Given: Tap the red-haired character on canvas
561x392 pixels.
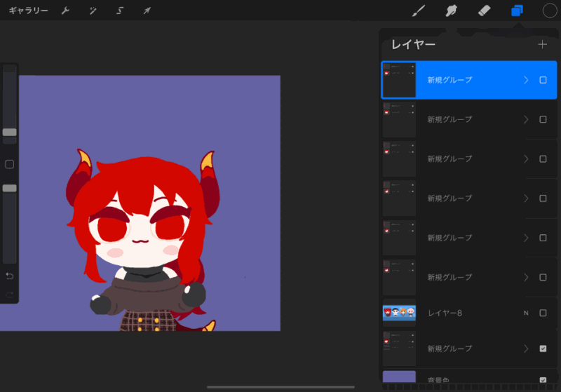Looking at the screenshot, I should 143,240.
